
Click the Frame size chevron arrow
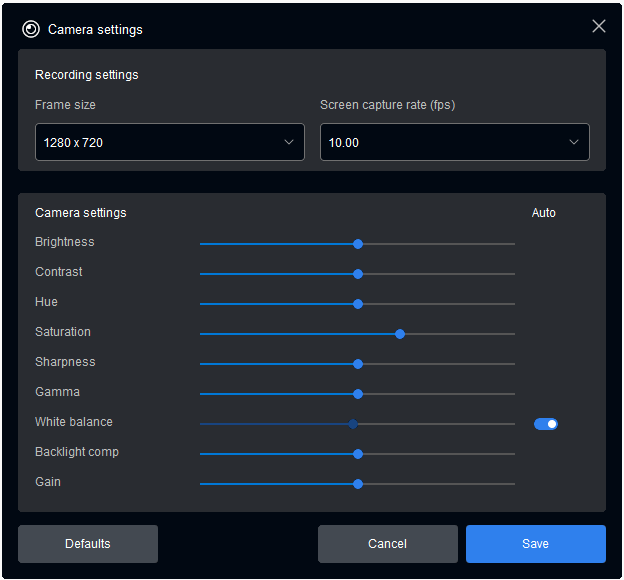tap(289, 142)
